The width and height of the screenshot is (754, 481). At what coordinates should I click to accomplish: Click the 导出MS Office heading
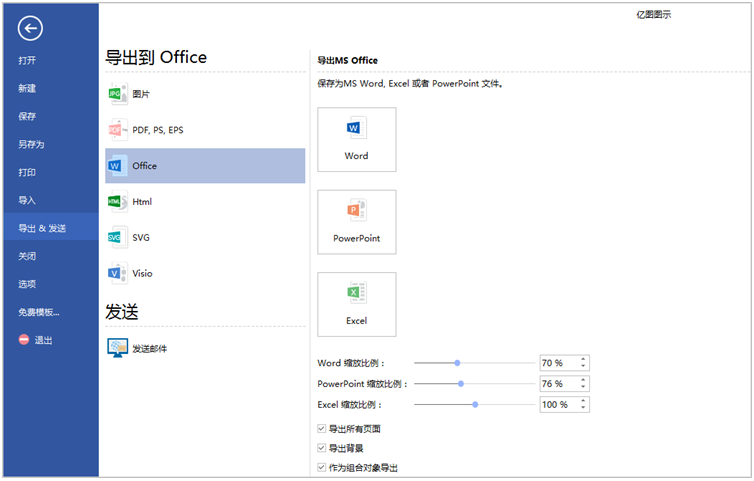tap(347, 60)
